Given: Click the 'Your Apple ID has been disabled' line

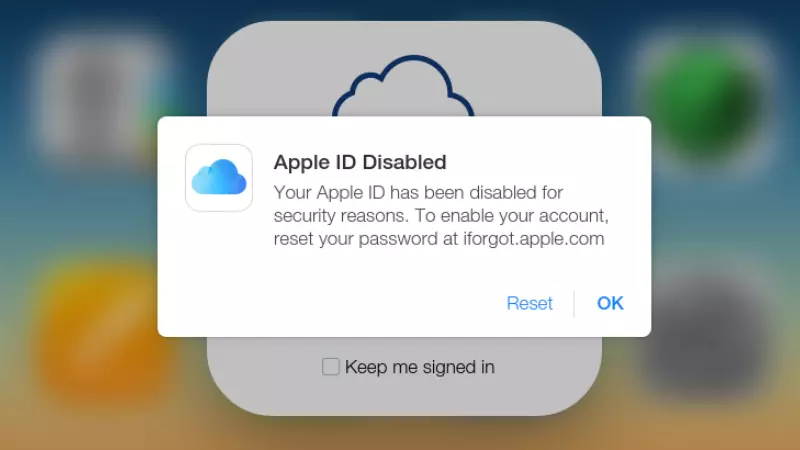Looking at the screenshot, I should [x=418, y=192].
